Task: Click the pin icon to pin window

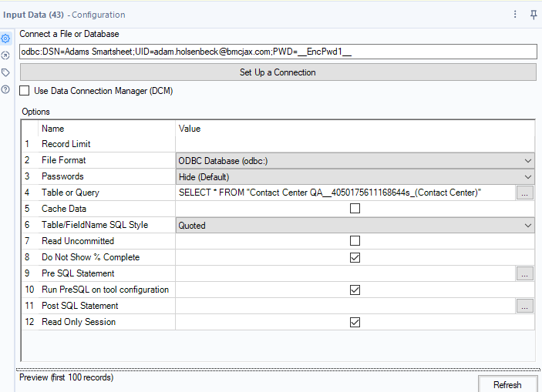Action: 533,15
